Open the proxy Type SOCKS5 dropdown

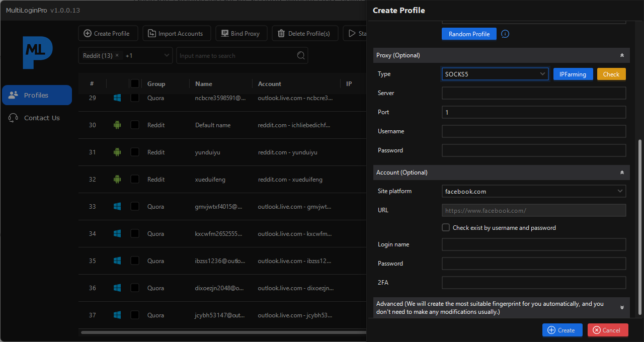495,74
